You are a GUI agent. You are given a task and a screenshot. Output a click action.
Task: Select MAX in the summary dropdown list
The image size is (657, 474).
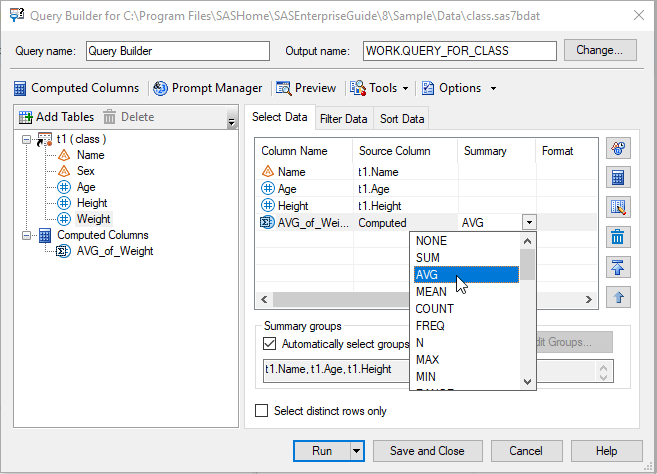click(430, 360)
